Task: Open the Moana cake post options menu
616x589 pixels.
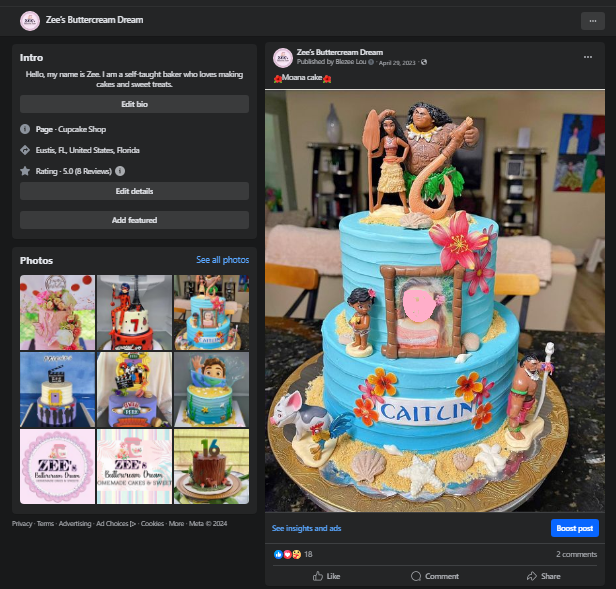Action: [588, 57]
